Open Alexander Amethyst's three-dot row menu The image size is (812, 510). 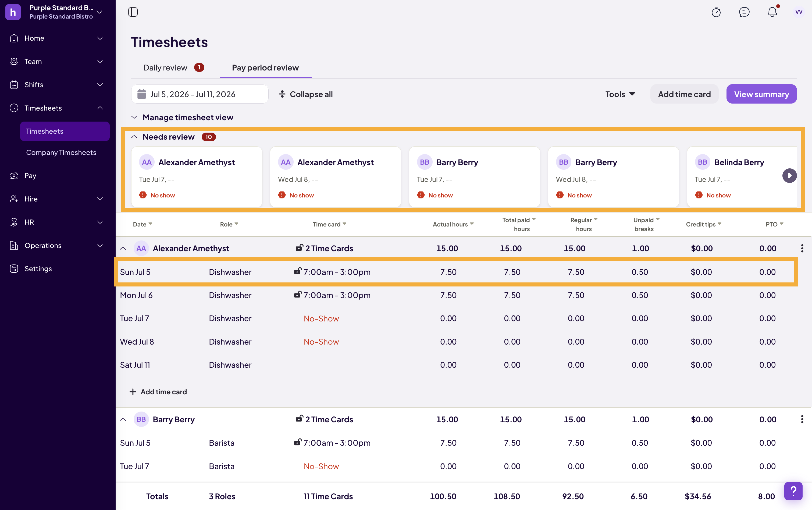pos(802,248)
